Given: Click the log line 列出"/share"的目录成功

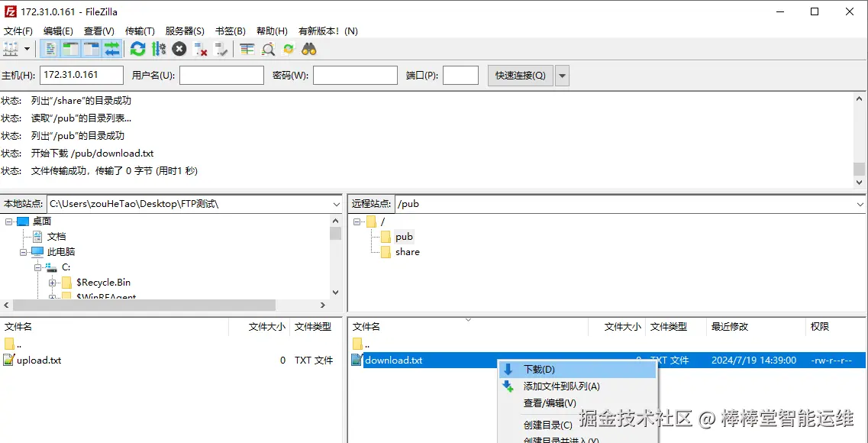Looking at the screenshot, I should click(x=82, y=101).
